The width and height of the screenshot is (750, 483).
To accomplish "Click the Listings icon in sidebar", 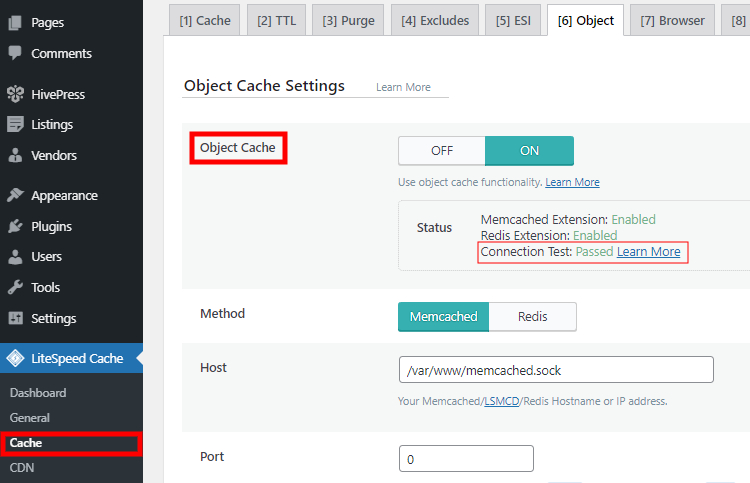I will tap(15, 124).
